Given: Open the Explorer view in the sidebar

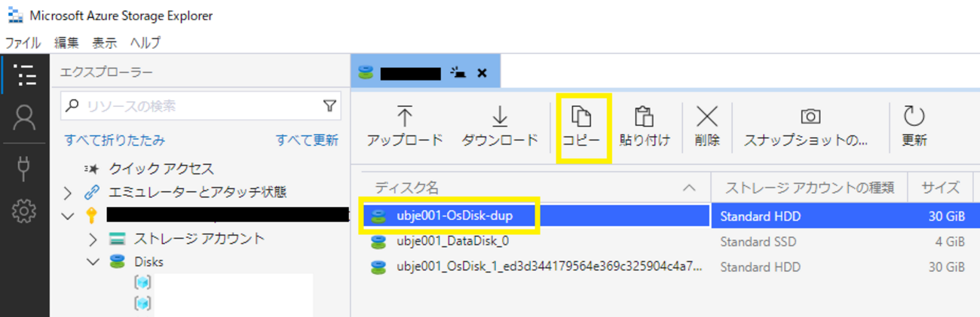Looking at the screenshot, I should [x=25, y=75].
